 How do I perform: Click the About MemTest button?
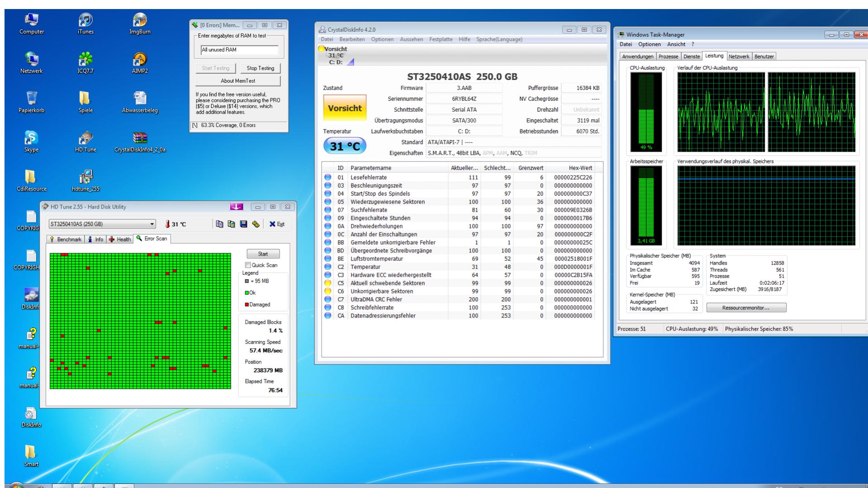[x=238, y=81]
